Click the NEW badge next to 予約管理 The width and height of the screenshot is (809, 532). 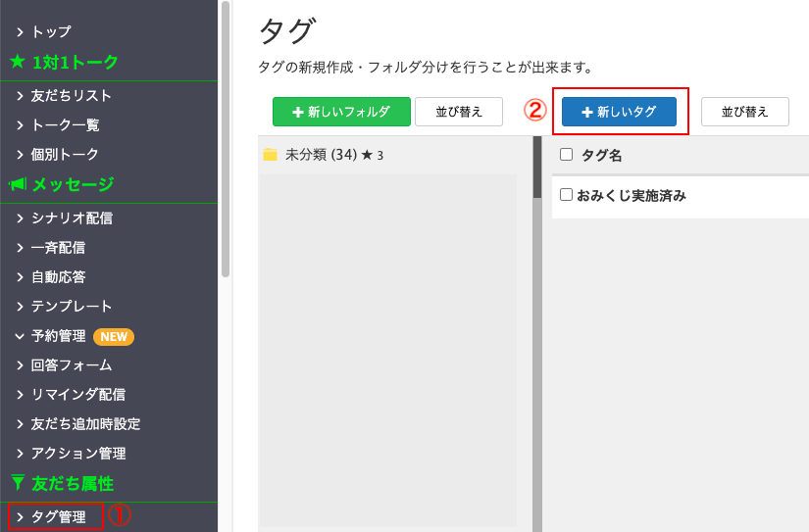pos(114,337)
